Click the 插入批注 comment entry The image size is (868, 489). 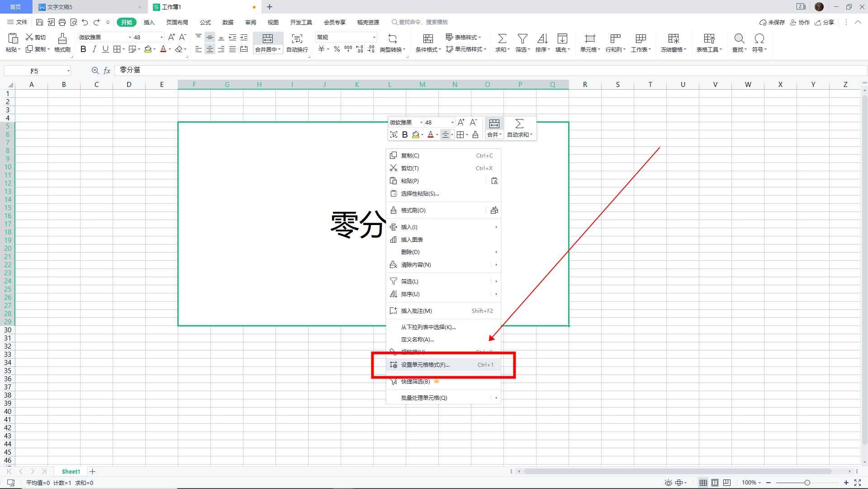tap(416, 311)
